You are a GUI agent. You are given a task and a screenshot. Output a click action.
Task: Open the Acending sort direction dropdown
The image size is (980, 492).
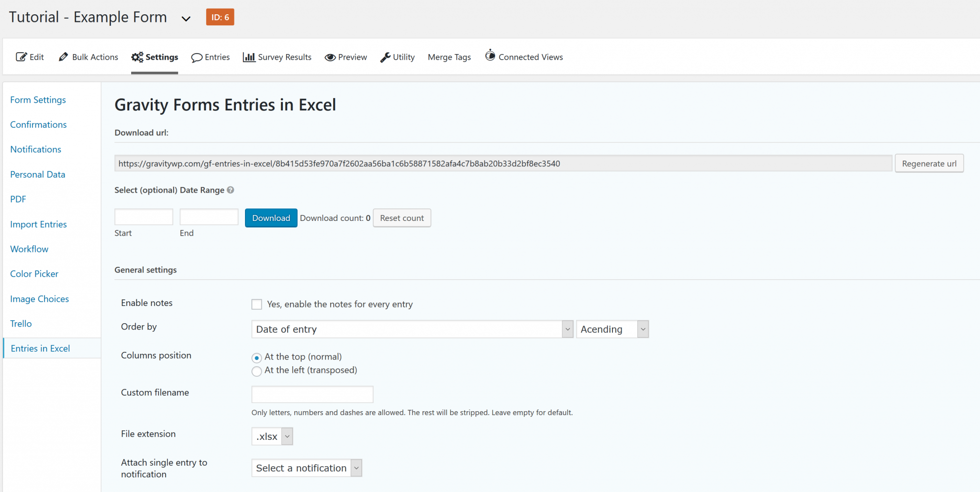click(x=612, y=329)
